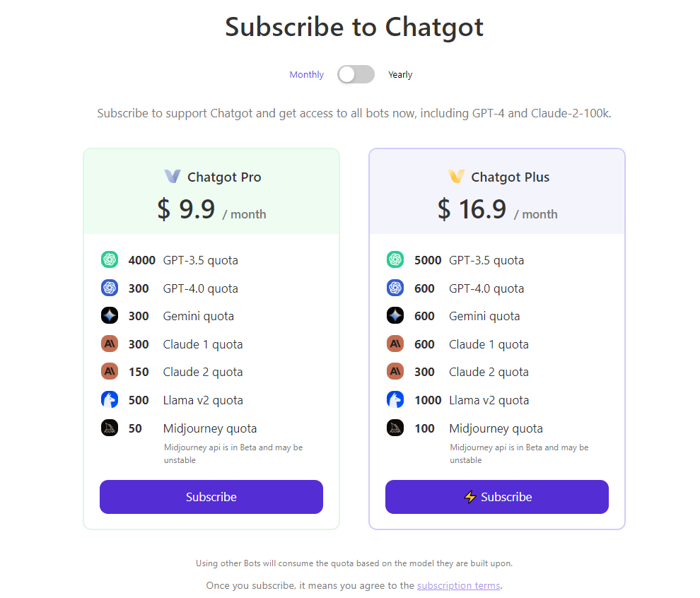Click the Llama v2 icon in Chatgot Plus
Viewport: 700px width, 598px height.
pos(395,400)
